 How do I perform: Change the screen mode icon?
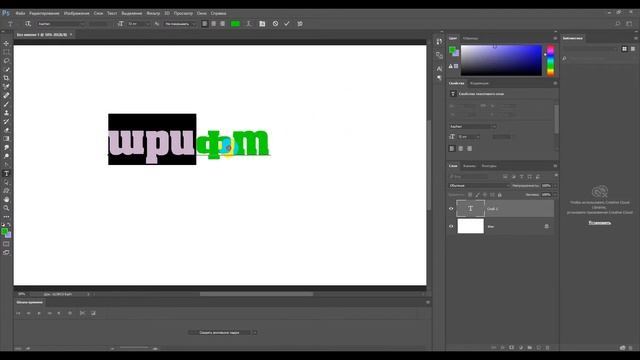coord(6,253)
